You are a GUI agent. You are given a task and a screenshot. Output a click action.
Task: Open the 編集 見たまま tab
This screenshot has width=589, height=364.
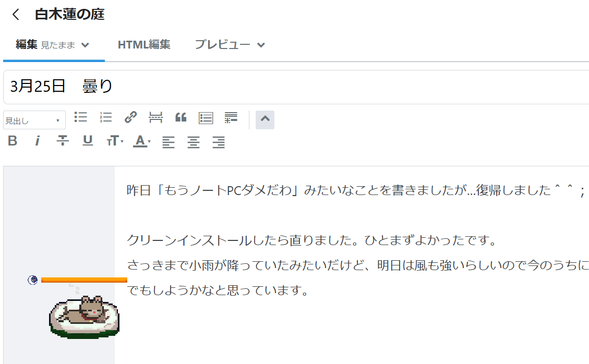pyautogui.click(x=54, y=45)
